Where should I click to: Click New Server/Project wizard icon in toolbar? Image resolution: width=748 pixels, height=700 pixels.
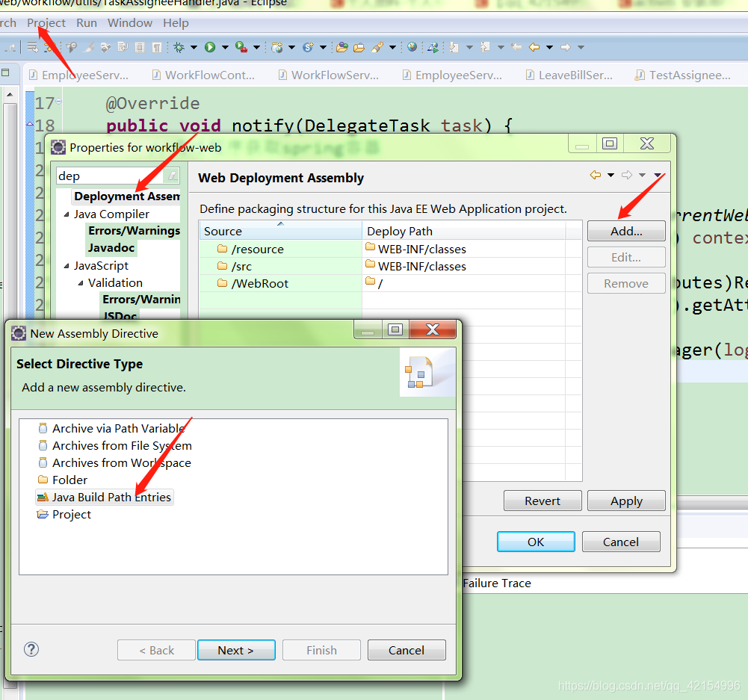pyautogui.click(x=277, y=47)
